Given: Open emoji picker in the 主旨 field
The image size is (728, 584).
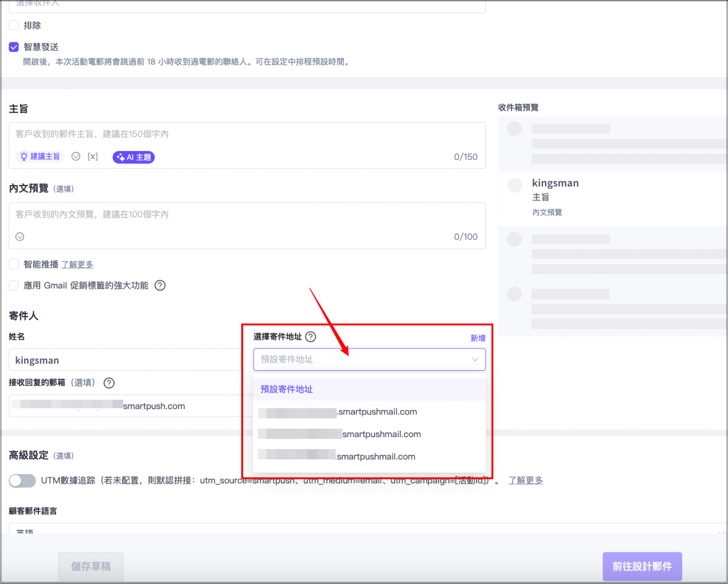Looking at the screenshot, I should (76, 157).
